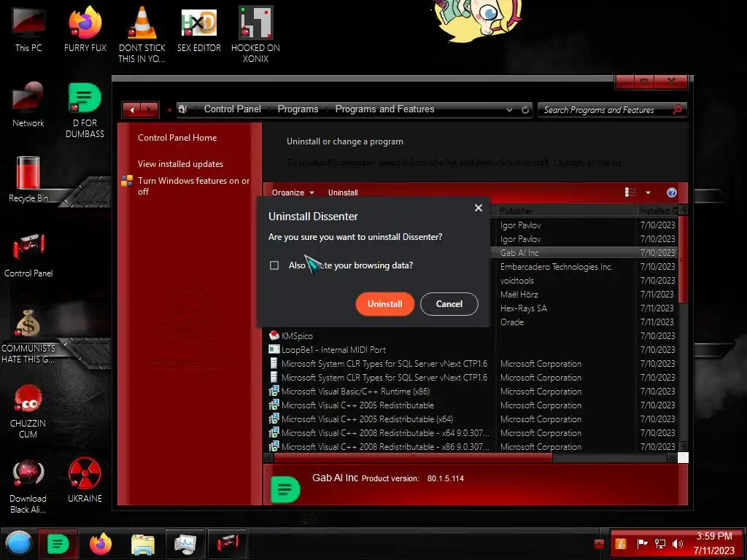Click the address bar location icon
The image size is (747, 560).
tap(182, 109)
